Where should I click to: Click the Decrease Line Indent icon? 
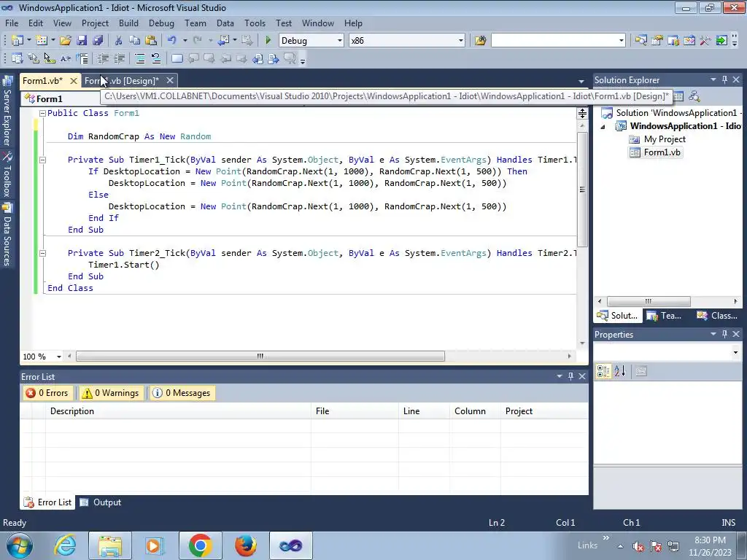coord(103,58)
